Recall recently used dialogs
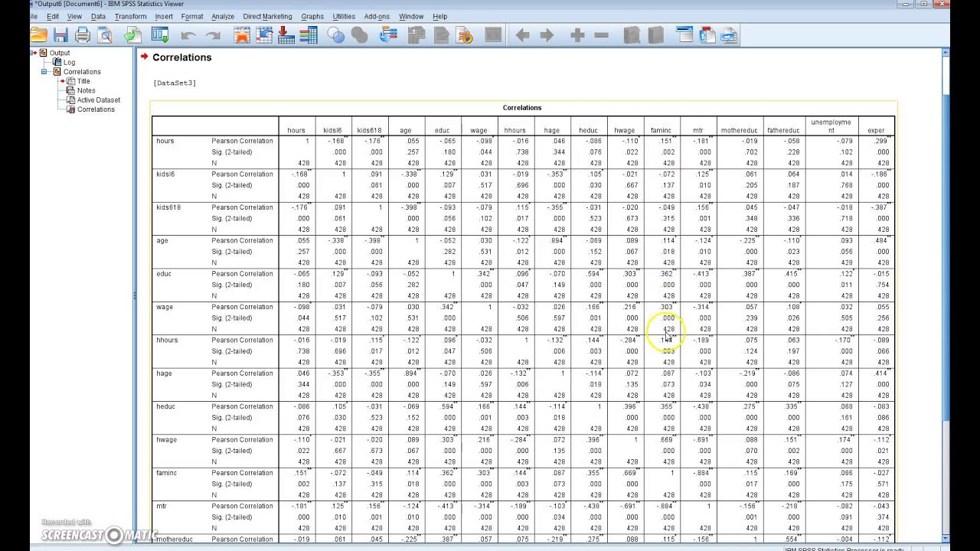The image size is (980, 551). [x=160, y=34]
